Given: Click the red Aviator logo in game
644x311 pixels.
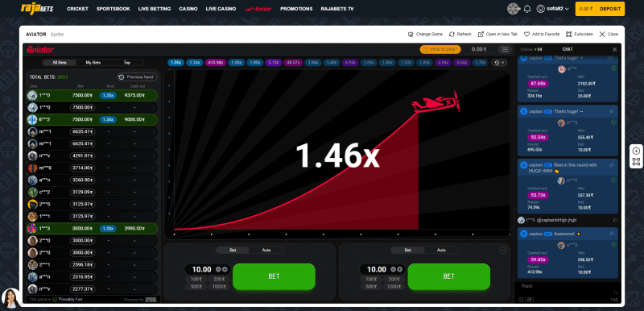Looking at the screenshot, I should pos(39,50).
